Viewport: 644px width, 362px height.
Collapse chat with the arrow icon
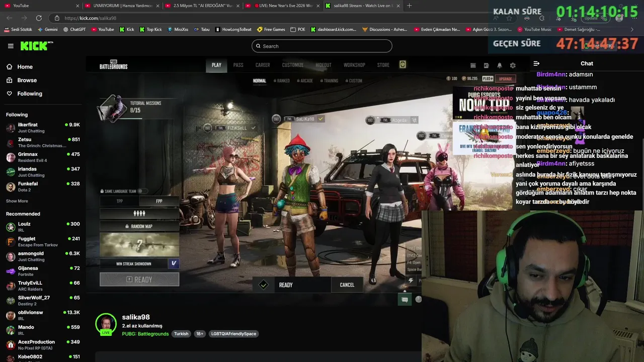(x=536, y=63)
